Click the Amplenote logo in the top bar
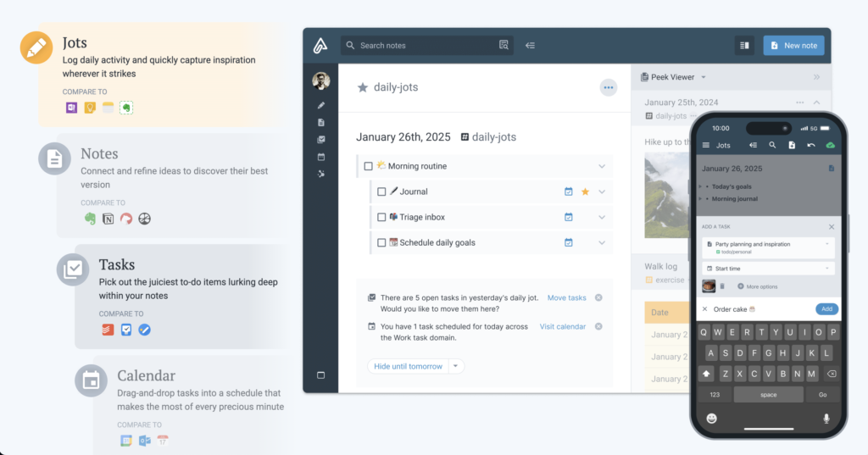Screen dimensions: 868x455 tap(320, 46)
